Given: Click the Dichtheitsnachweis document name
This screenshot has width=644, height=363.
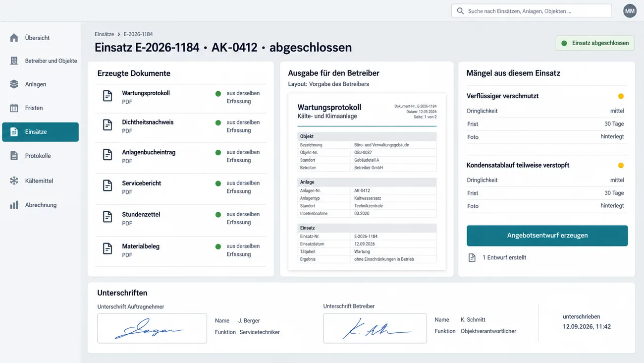Looking at the screenshot, I should coord(148,122).
